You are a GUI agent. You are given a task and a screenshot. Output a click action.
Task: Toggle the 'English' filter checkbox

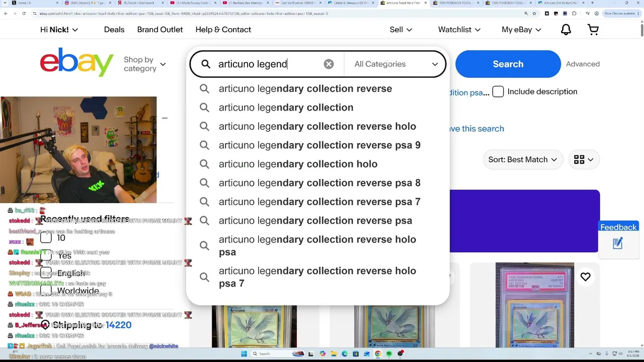pyautogui.click(x=46, y=273)
